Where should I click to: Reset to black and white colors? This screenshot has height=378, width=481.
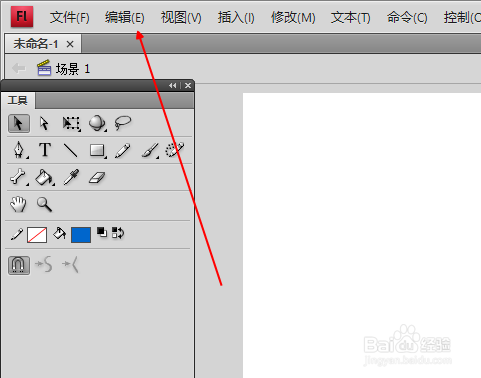pos(102,232)
